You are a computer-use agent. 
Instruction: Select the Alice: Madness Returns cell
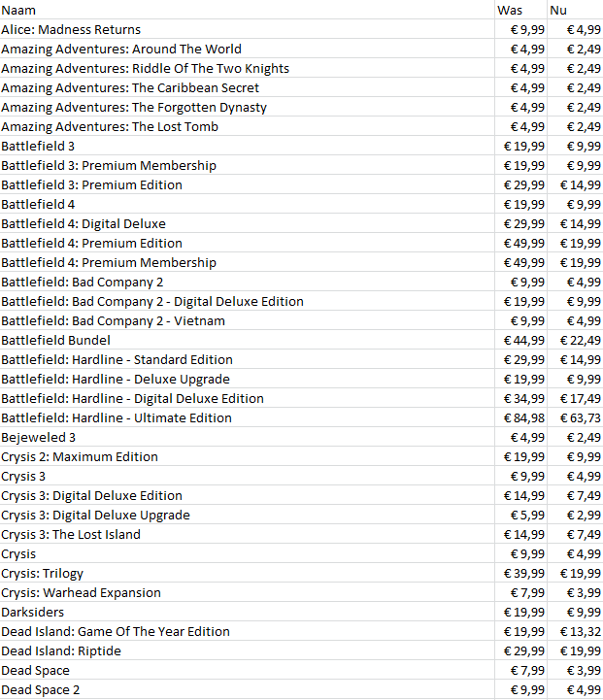248,29
